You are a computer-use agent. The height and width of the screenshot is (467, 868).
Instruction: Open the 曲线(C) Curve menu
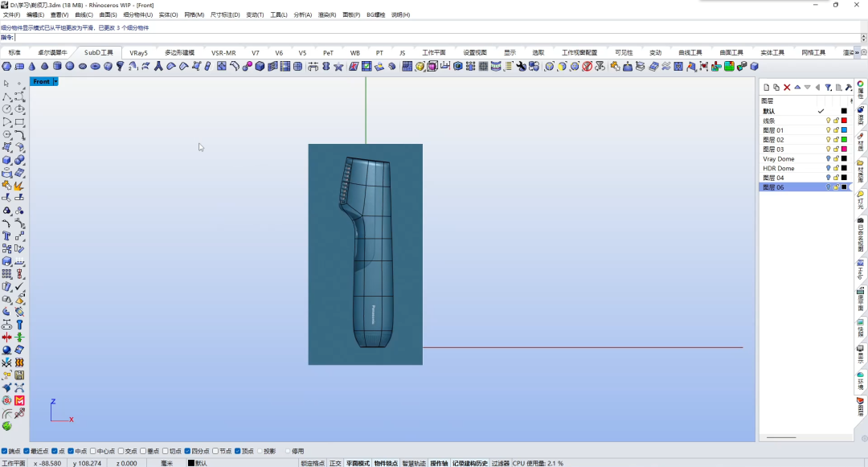[84, 15]
